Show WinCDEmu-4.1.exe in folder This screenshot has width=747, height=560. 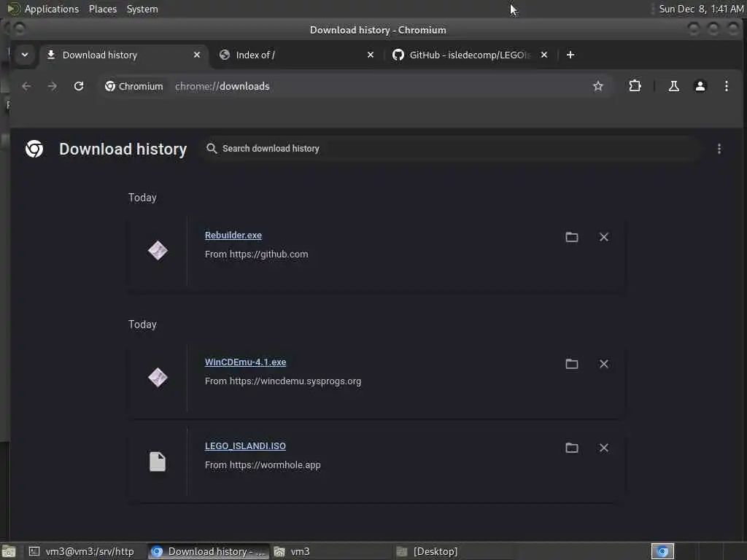point(572,365)
